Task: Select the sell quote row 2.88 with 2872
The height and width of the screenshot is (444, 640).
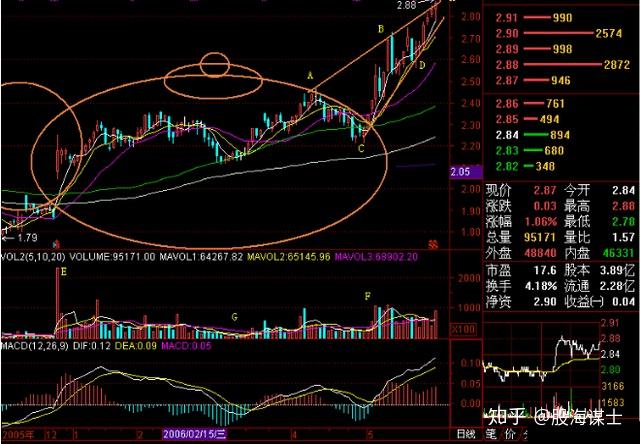Action: tap(563, 64)
